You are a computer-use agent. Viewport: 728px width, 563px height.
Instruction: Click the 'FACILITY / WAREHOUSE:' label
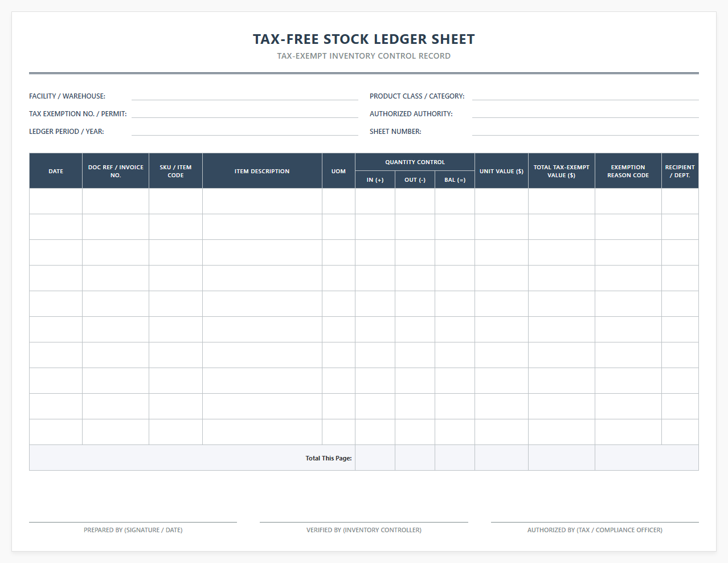click(x=67, y=96)
